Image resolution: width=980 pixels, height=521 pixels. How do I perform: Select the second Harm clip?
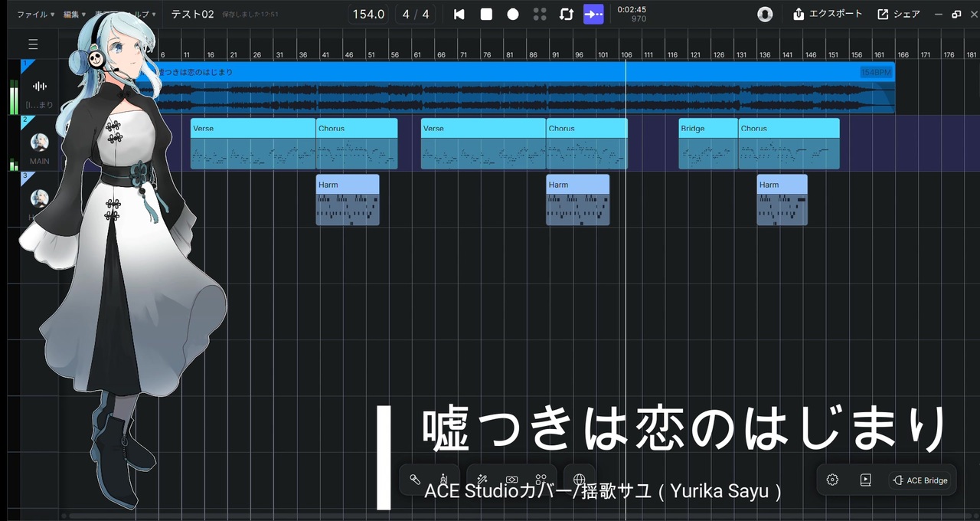(x=578, y=200)
